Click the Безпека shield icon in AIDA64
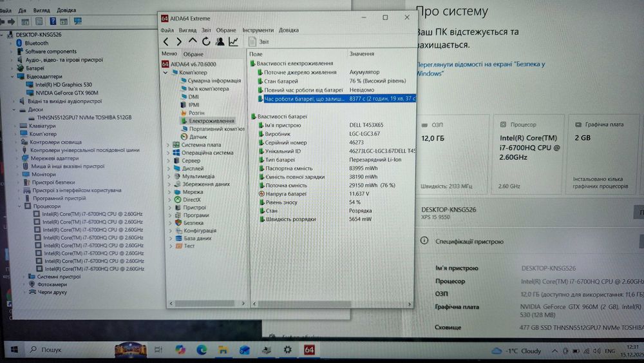This screenshot has width=644, height=363. pyautogui.click(x=178, y=222)
